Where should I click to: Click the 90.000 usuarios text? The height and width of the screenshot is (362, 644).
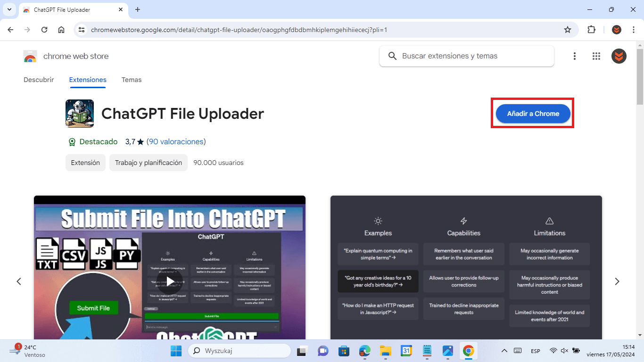click(218, 163)
